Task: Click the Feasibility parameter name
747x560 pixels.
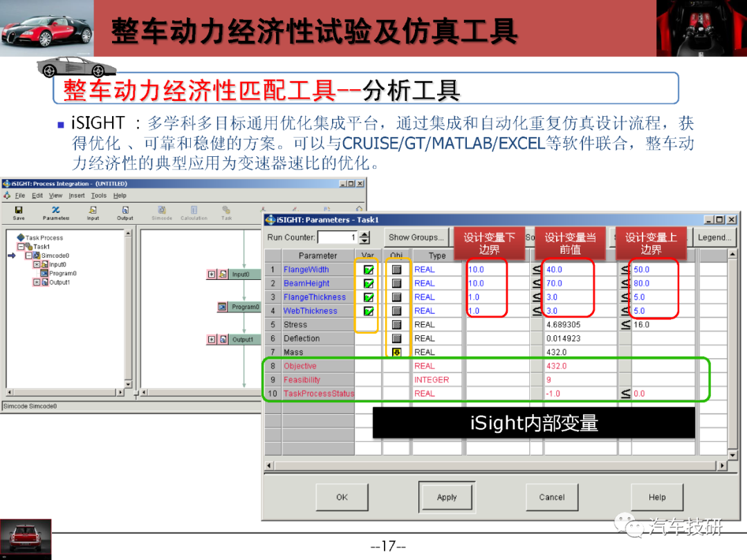Action: coord(302,380)
